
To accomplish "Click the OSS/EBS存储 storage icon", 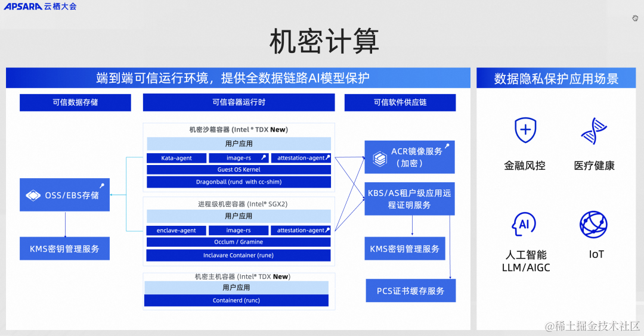I will point(33,195).
